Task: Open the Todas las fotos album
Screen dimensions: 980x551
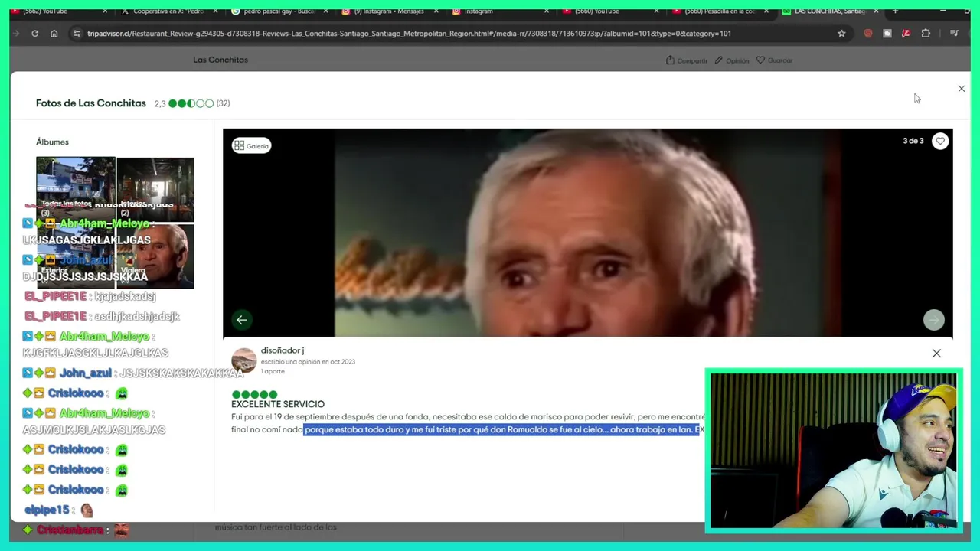Action: 76,188
